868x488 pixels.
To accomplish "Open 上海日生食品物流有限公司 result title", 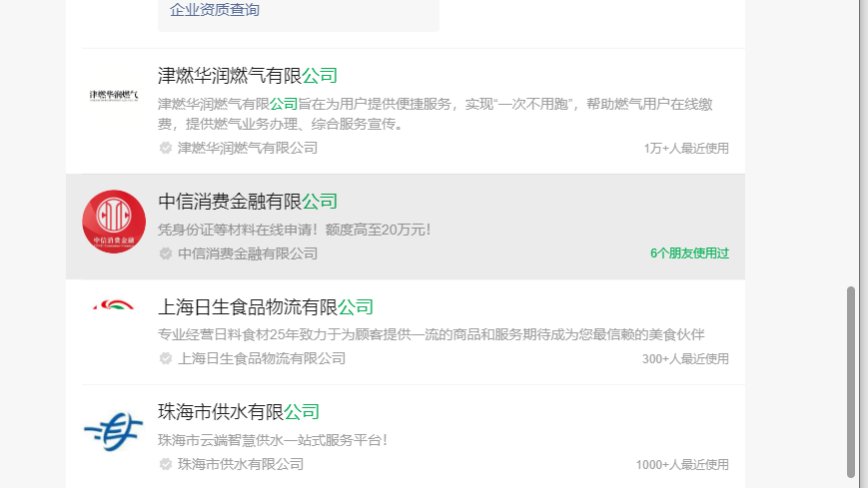I will [266, 307].
